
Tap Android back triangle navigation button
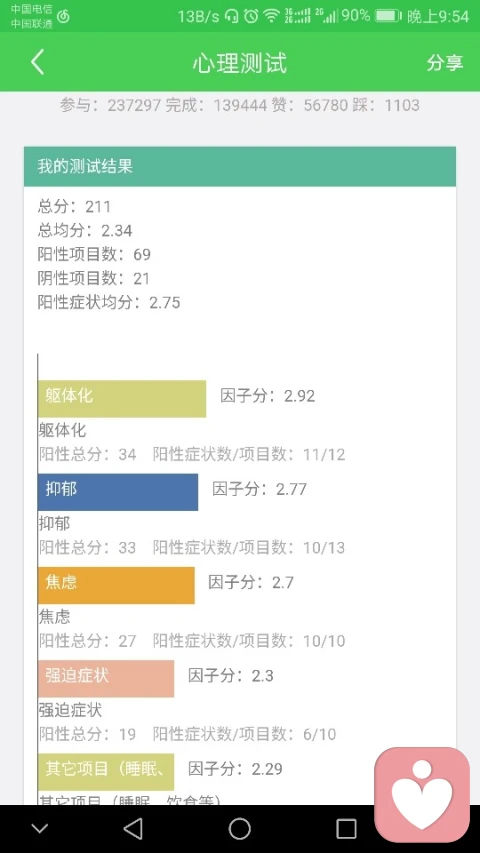pos(133,829)
